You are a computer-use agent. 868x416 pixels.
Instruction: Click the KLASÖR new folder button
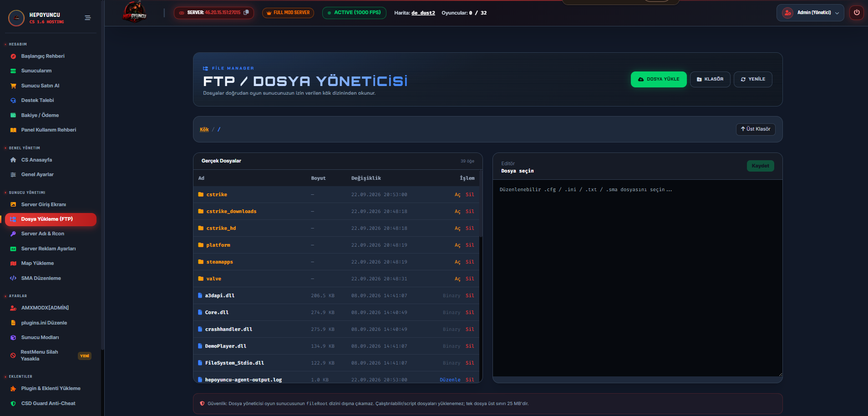(x=710, y=79)
